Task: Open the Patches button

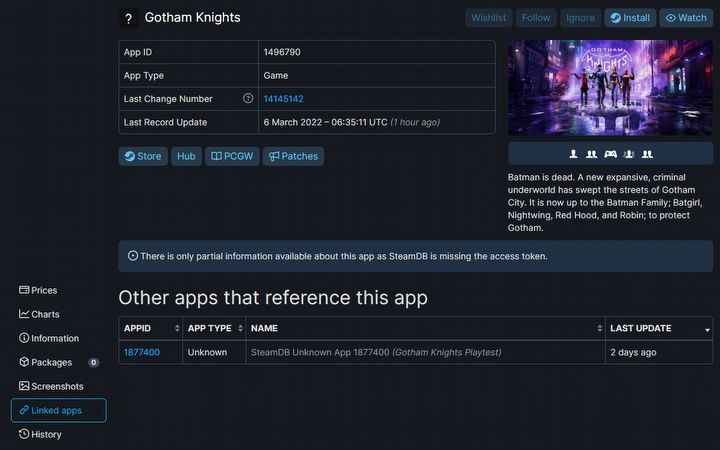Action: point(293,156)
